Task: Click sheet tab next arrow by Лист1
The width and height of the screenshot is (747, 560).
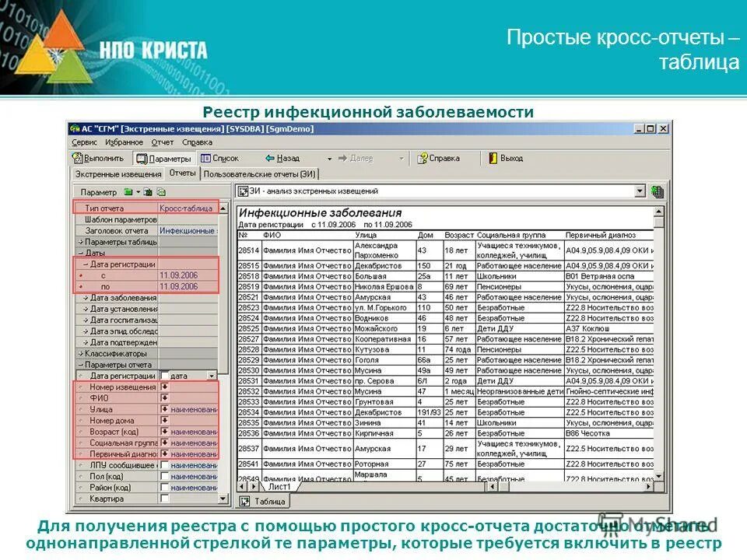Action: pos(254,487)
